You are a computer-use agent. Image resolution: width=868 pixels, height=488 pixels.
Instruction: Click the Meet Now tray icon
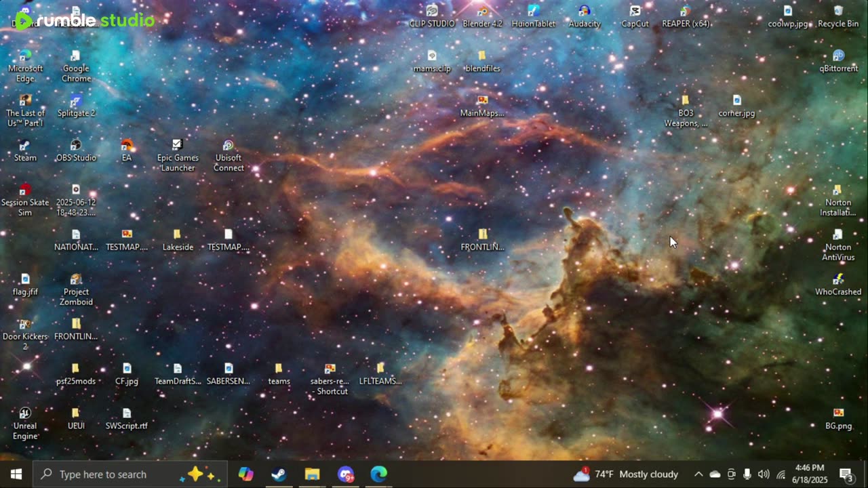(x=731, y=474)
